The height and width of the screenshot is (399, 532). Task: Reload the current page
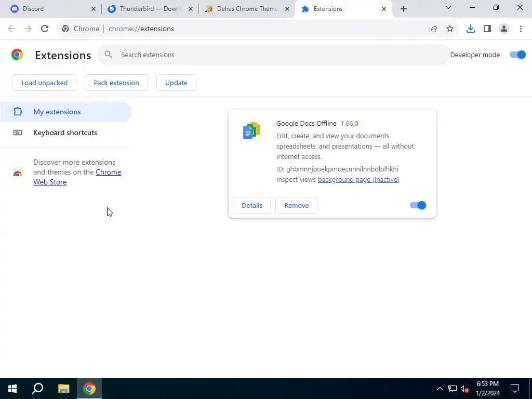(x=45, y=29)
